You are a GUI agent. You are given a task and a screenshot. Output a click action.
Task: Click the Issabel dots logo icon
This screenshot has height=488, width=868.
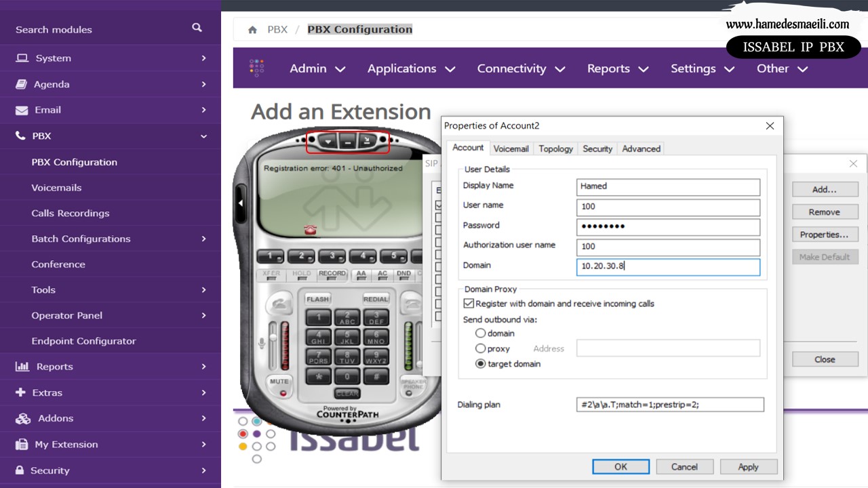(256, 68)
